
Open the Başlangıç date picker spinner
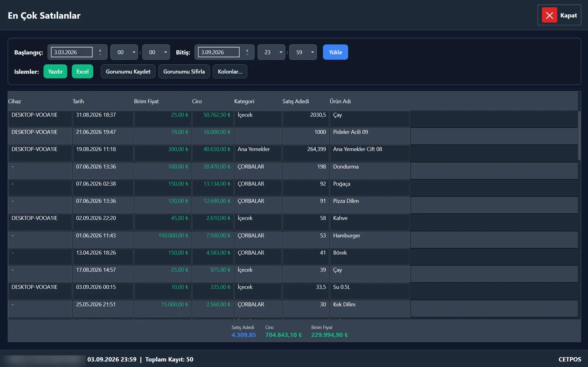coord(100,52)
